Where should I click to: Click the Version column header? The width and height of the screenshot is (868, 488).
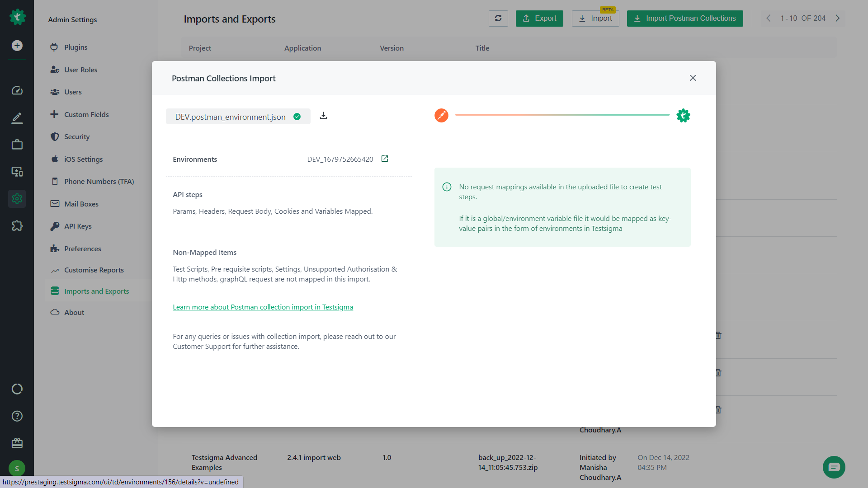[392, 48]
